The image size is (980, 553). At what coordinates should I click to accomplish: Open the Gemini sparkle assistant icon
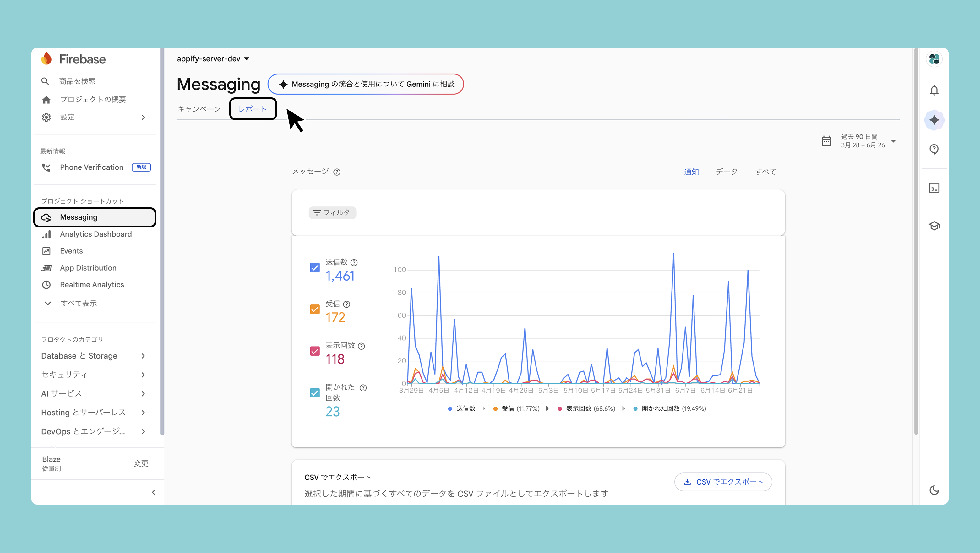pyautogui.click(x=934, y=120)
